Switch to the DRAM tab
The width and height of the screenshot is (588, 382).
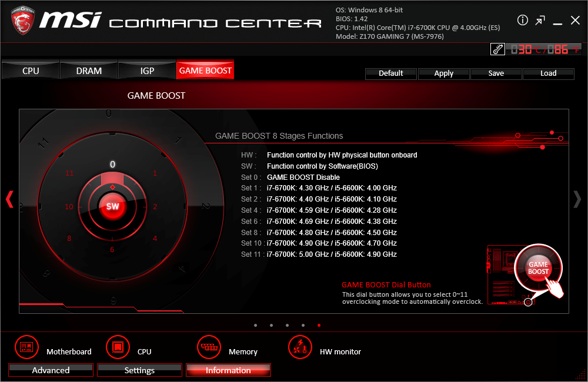click(89, 71)
